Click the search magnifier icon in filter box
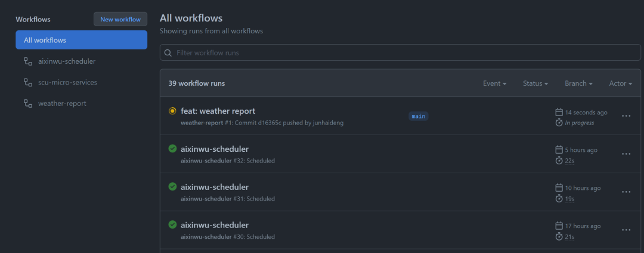 (168, 53)
